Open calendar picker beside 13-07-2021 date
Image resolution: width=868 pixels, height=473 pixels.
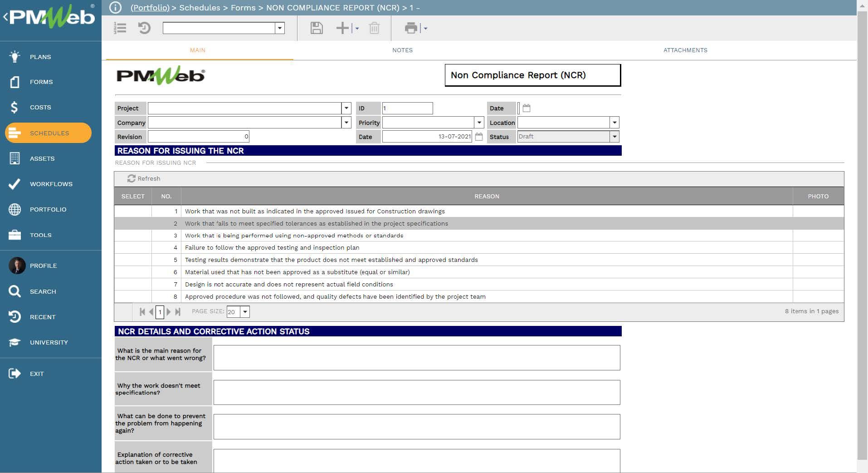pyautogui.click(x=479, y=137)
